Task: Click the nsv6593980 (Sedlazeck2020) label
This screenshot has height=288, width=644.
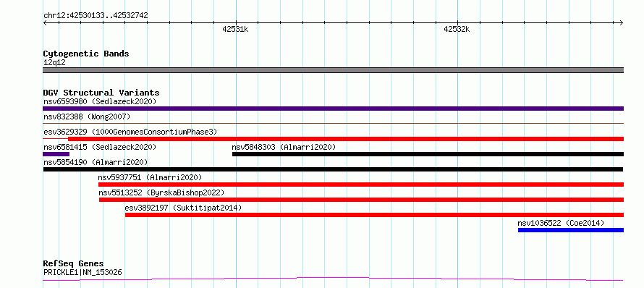Action: pyautogui.click(x=100, y=101)
